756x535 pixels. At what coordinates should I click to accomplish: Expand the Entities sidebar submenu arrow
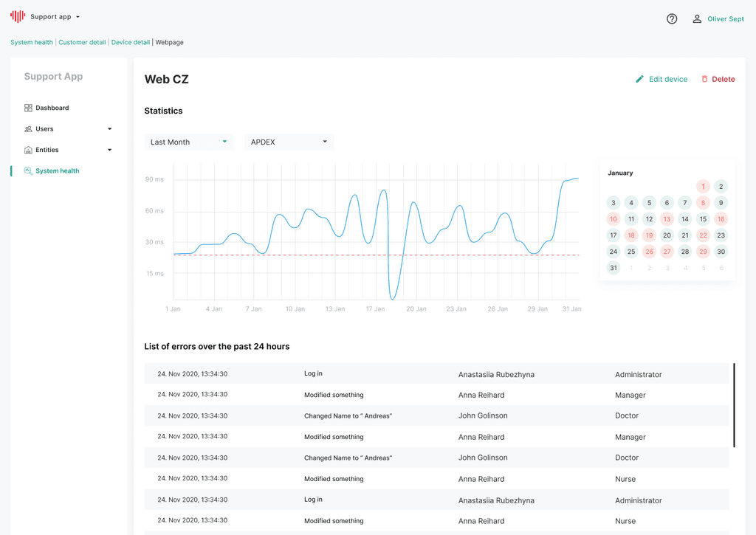click(x=109, y=150)
